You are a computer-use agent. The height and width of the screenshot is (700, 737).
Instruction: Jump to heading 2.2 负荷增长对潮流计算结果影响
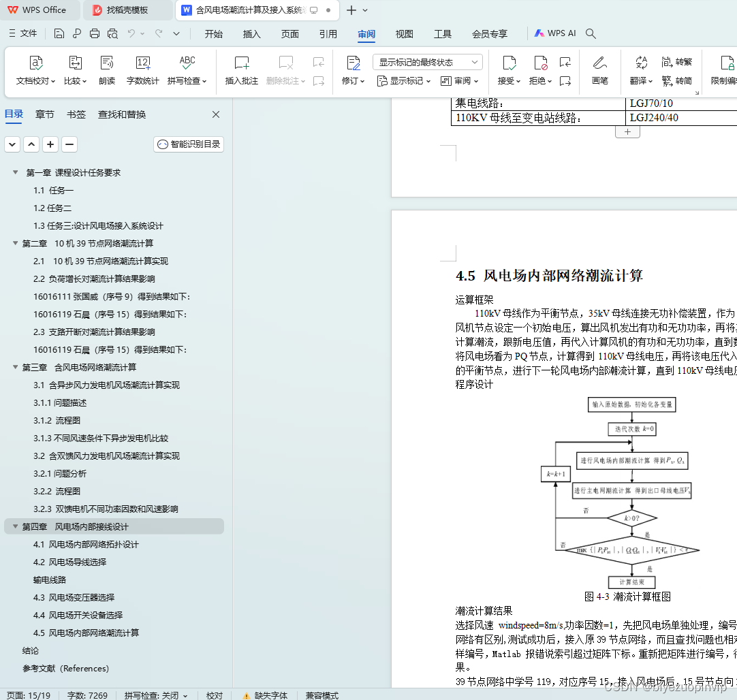click(94, 279)
